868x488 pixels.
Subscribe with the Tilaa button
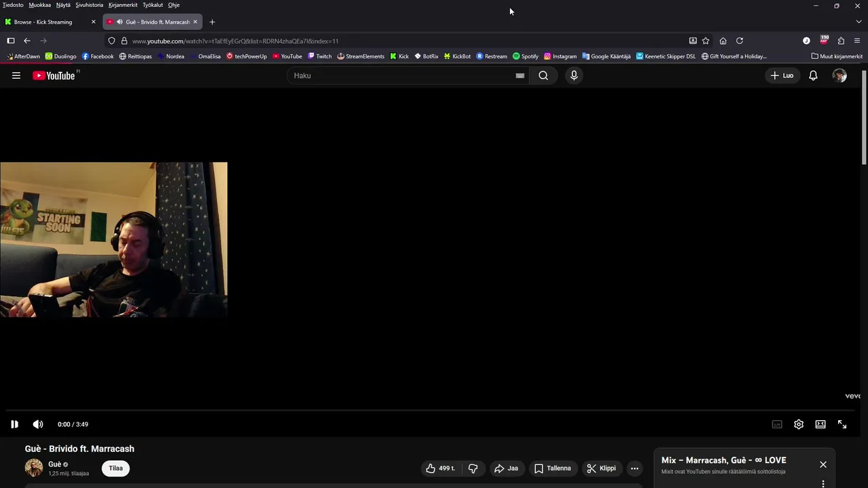pos(116,468)
